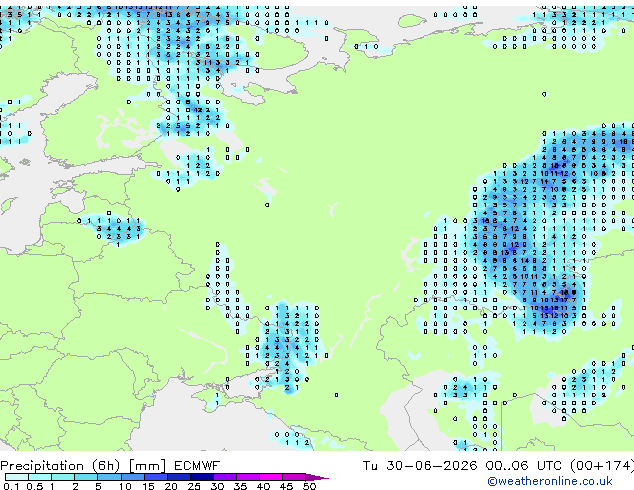634x490 pixels.
Task: Click the 10–15 mm legend color swatch
Action: pyautogui.click(x=133, y=477)
